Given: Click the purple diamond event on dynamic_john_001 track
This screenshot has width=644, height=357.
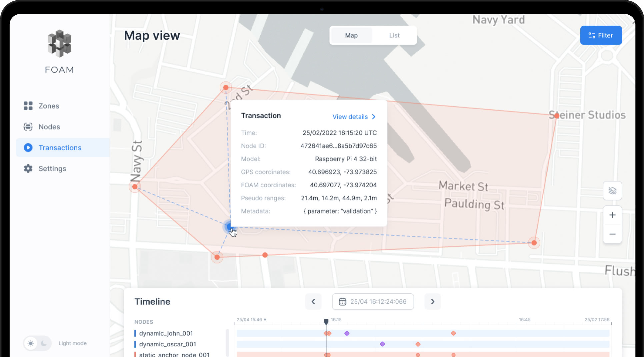Looking at the screenshot, I should coord(347,333).
